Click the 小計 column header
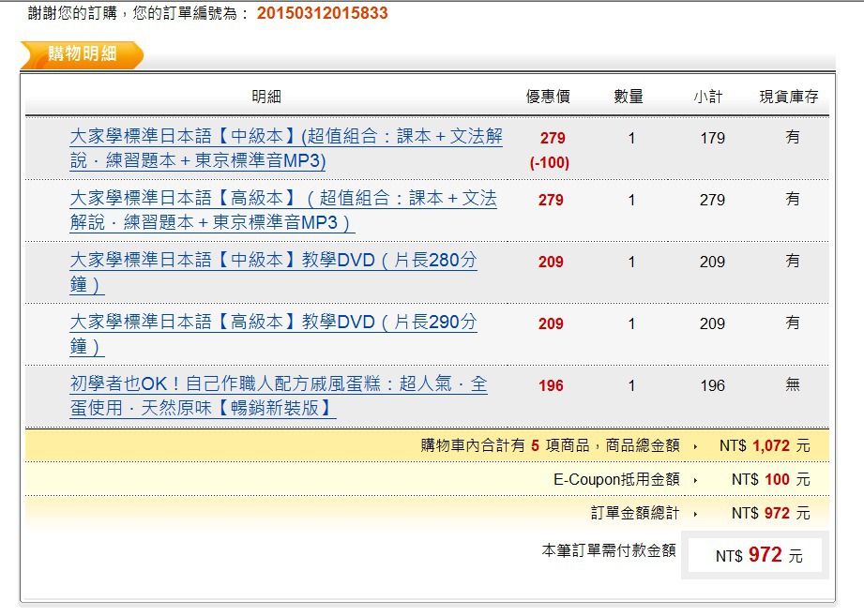 (707, 97)
